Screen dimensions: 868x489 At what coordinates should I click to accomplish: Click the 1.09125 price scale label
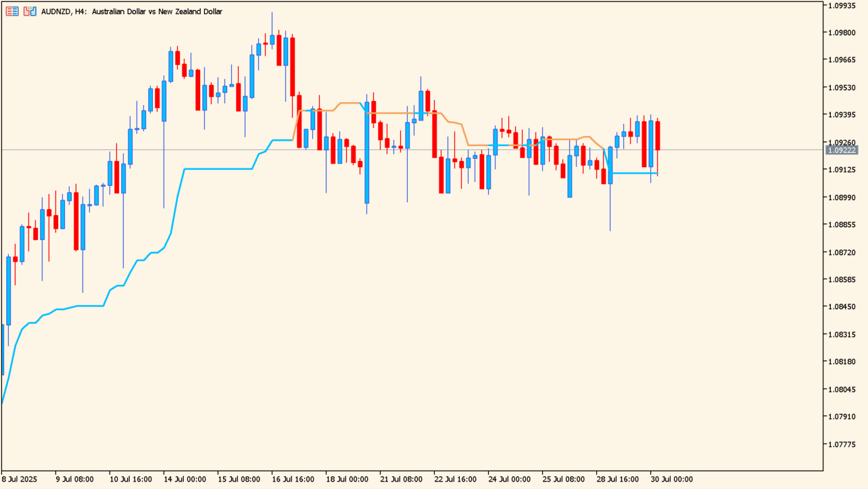tap(842, 170)
